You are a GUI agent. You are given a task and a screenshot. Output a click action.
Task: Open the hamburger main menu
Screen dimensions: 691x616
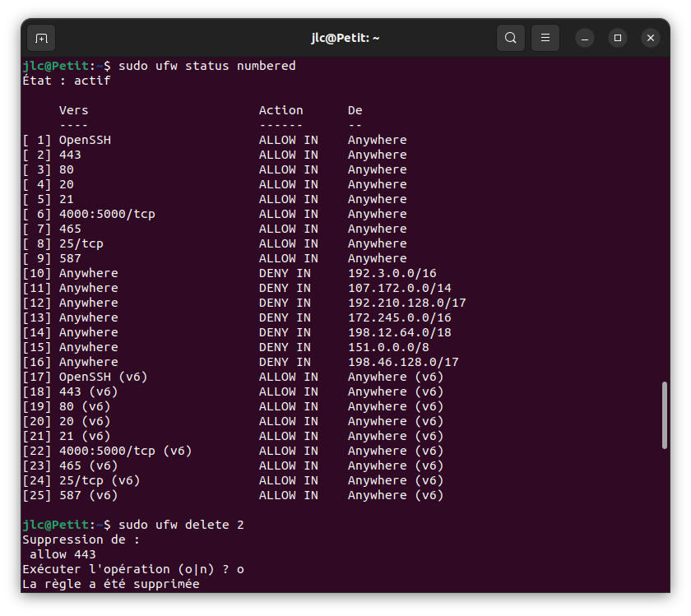click(545, 38)
